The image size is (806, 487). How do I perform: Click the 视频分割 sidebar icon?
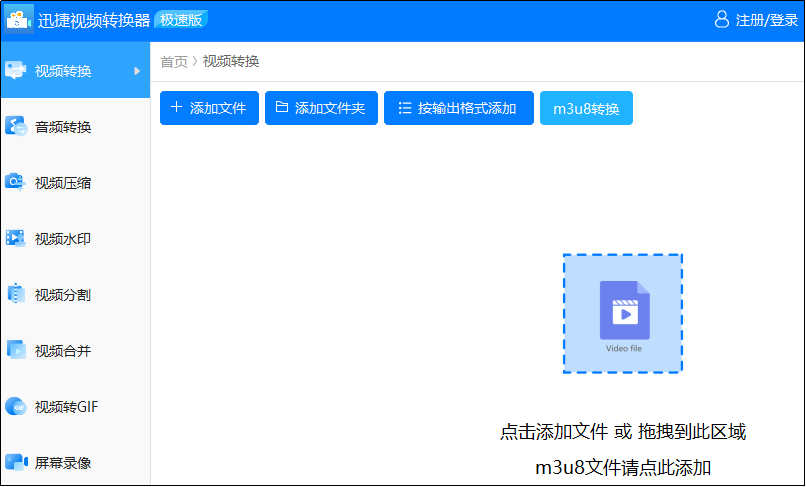pos(15,294)
